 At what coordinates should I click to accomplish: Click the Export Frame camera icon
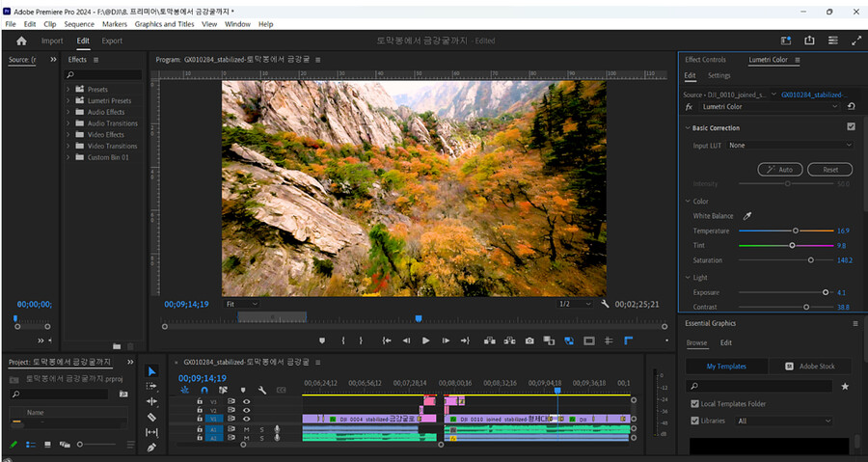[x=529, y=340]
